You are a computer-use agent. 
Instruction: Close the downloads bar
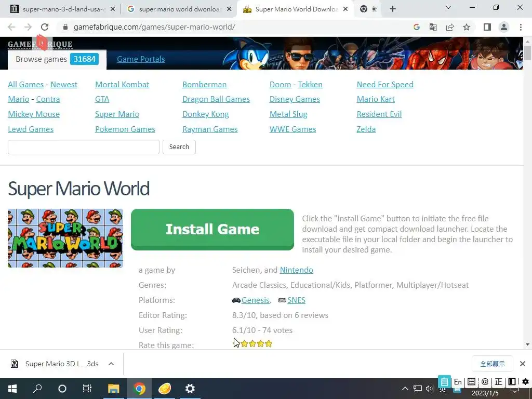(523, 364)
